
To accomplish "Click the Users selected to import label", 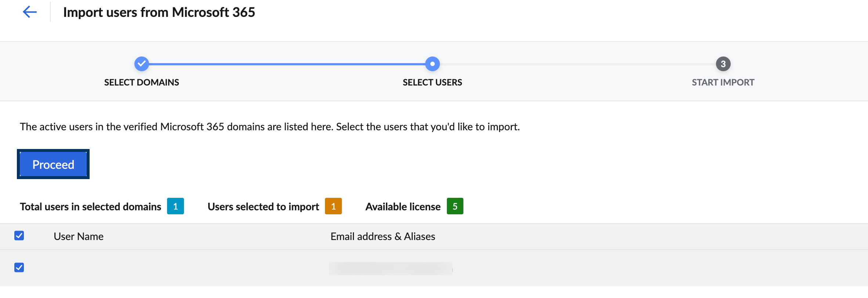I will coord(263,207).
